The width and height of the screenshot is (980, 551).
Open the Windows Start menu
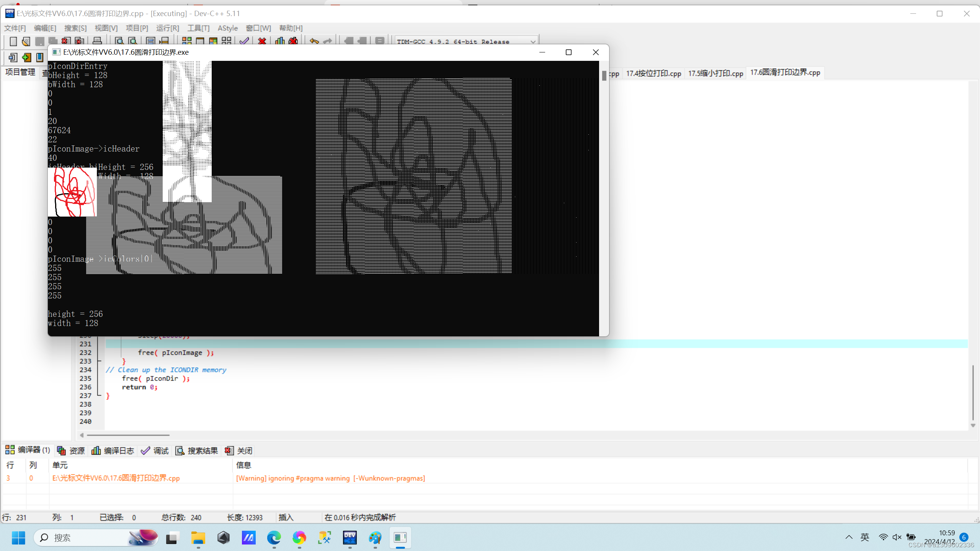(x=18, y=538)
